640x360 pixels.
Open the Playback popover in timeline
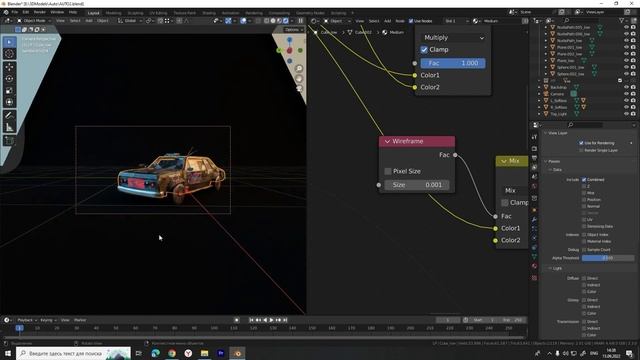tap(27, 320)
